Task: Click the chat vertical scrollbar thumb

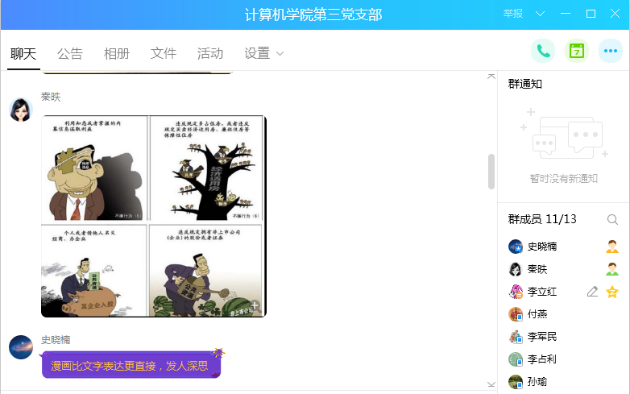Action: (x=491, y=171)
